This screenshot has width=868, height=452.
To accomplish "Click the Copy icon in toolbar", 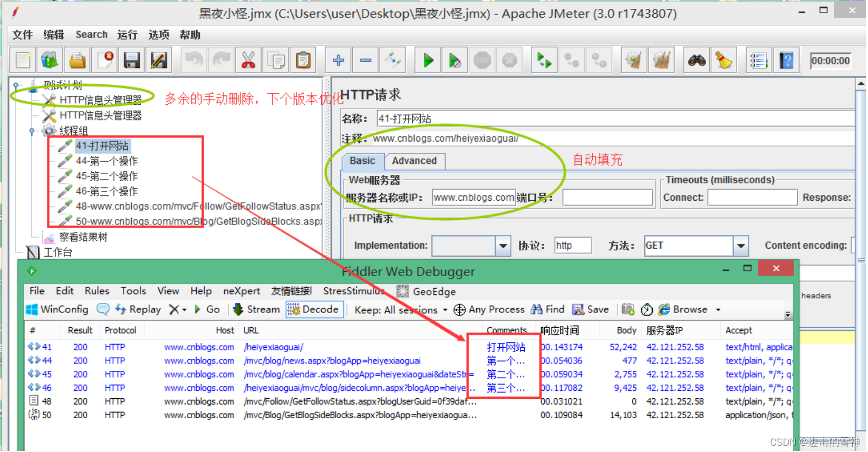I will coord(276,61).
